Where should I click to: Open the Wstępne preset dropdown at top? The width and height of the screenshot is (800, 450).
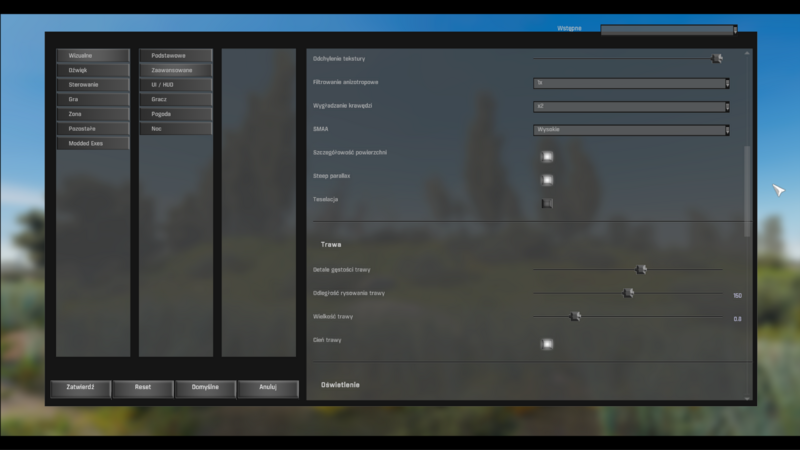point(668,30)
